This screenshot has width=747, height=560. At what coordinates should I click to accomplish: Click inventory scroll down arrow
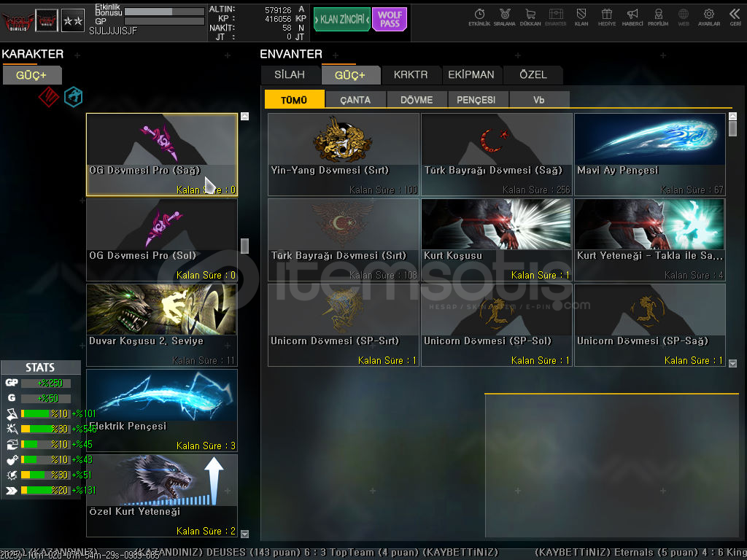(x=732, y=363)
